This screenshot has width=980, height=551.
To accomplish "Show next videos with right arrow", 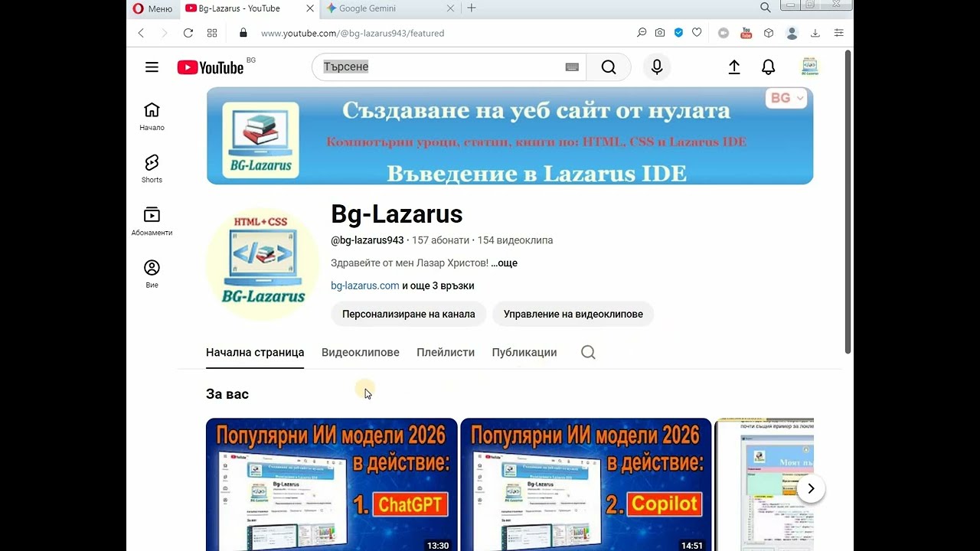I will pos(811,489).
